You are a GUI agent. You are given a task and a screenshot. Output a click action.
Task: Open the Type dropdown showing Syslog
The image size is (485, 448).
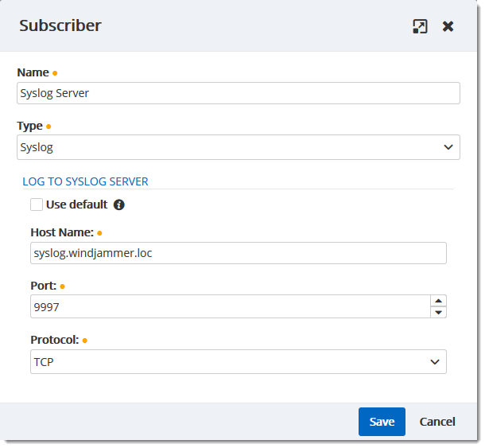(x=231, y=147)
